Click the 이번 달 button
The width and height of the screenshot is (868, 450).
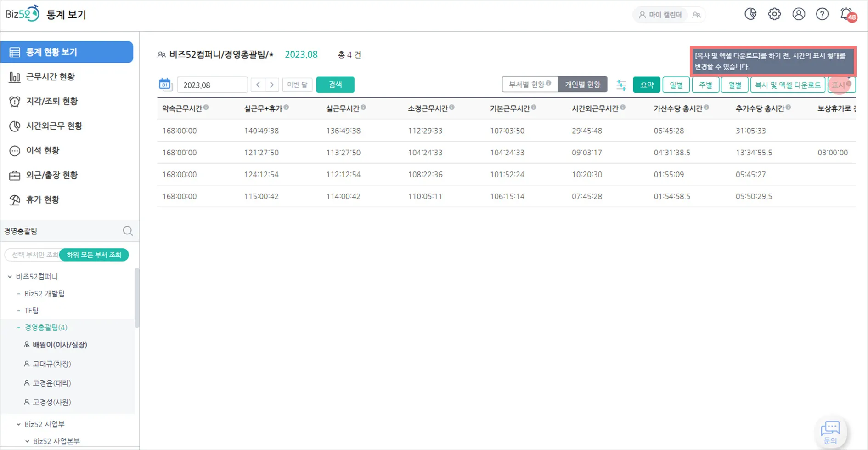click(x=297, y=85)
